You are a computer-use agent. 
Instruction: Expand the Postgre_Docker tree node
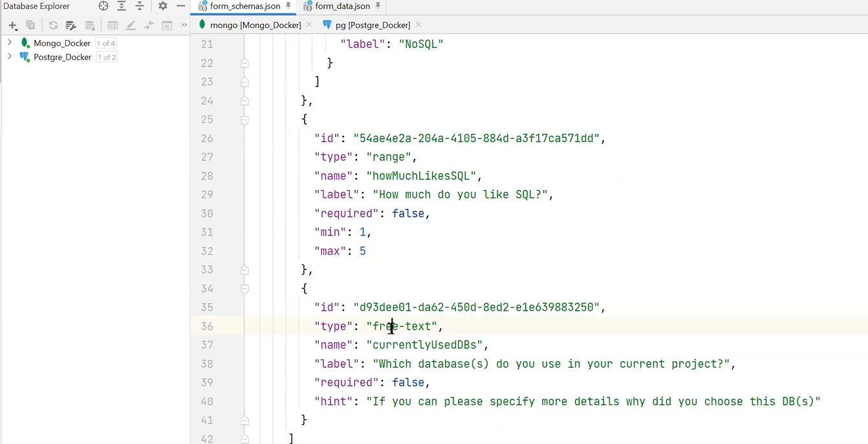pyautogui.click(x=8, y=57)
